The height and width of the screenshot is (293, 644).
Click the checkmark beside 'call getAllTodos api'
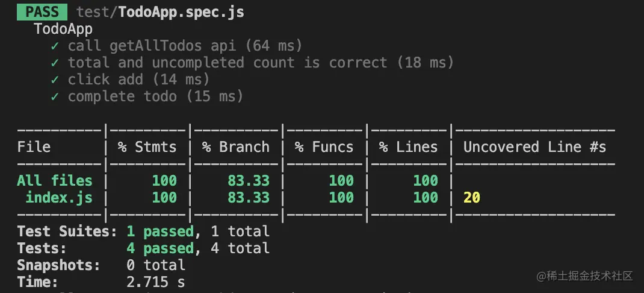[x=55, y=46]
